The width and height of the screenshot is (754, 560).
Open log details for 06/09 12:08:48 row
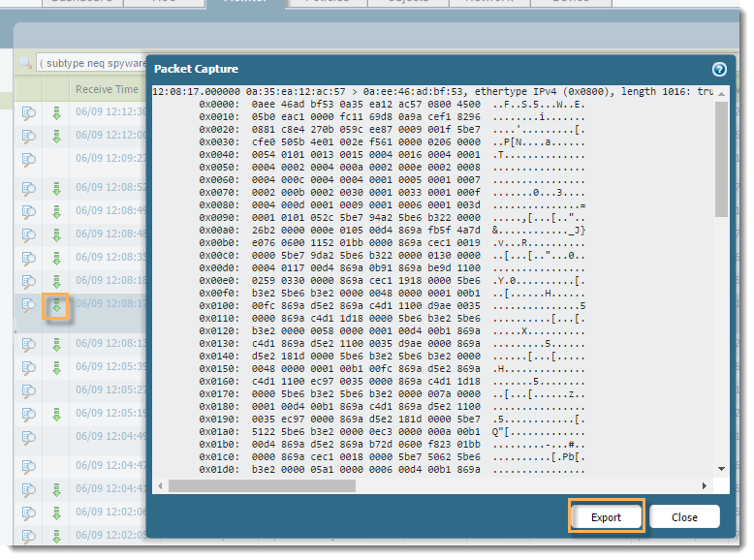click(28, 235)
